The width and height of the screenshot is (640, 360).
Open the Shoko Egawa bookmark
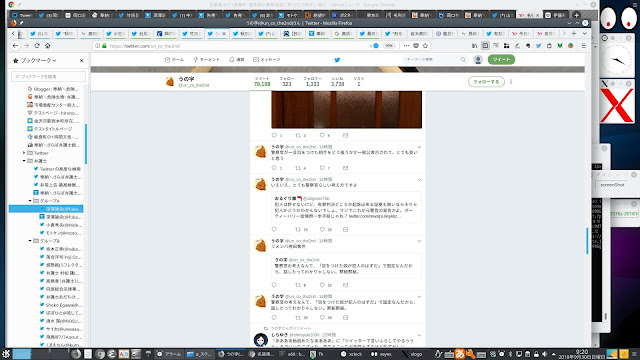coord(61,305)
